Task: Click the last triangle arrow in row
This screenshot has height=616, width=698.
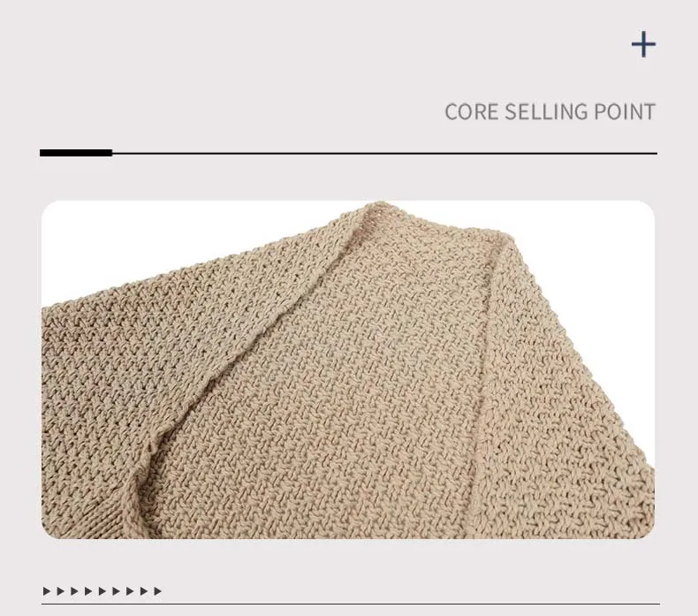Action: tap(157, 591)
